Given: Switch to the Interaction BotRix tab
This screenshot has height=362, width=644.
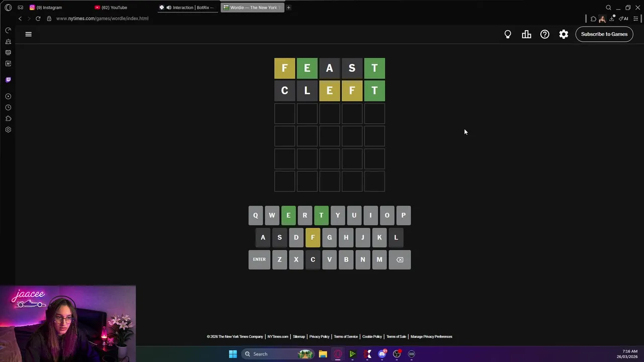Looking at the screenshot, I should point(188,8).
